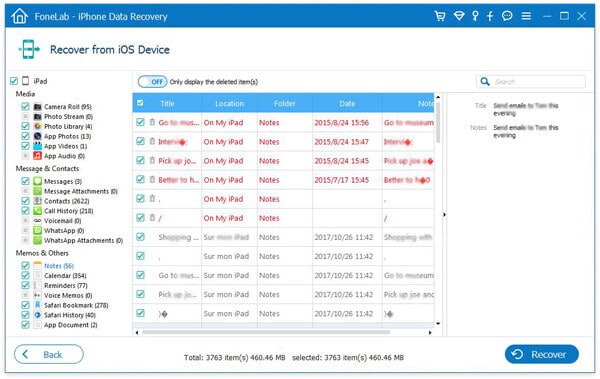Click the key register icon
The height and width of the screenshot is (379, 600).
[475, 16]
